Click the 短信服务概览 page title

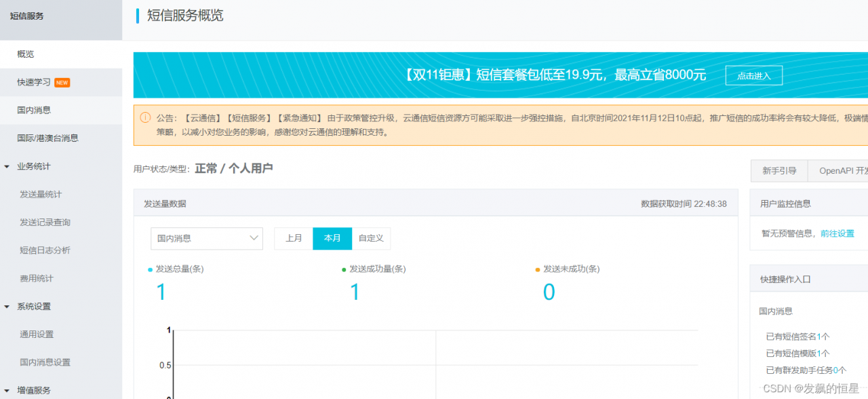point(185,16)
